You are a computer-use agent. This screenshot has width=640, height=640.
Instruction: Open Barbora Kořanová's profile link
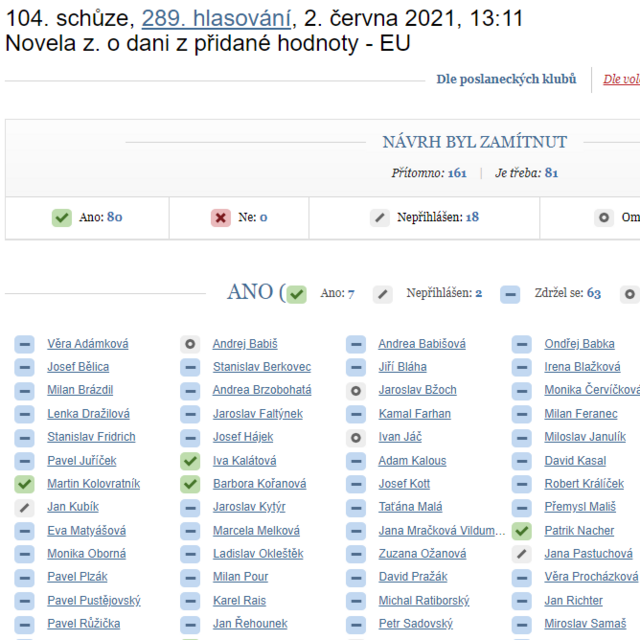point(259,484)
